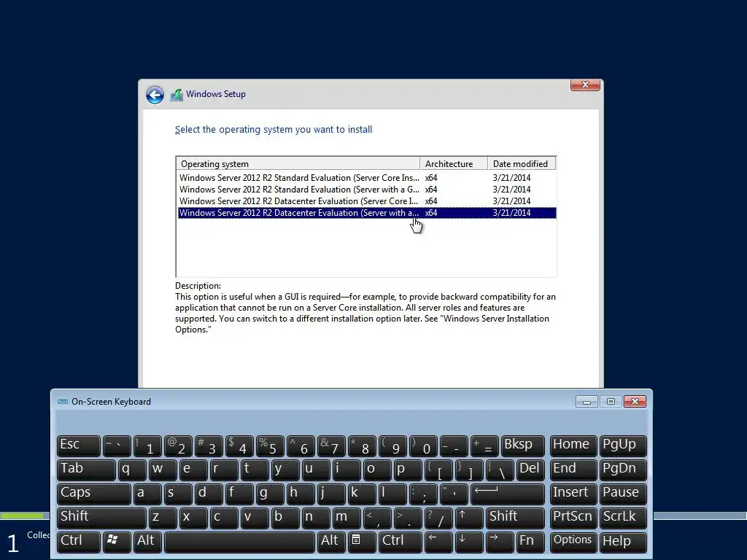This screenshot has width=747, height=560.
Task: Tap the up arrow key
Action: click(x=469, y=518)
